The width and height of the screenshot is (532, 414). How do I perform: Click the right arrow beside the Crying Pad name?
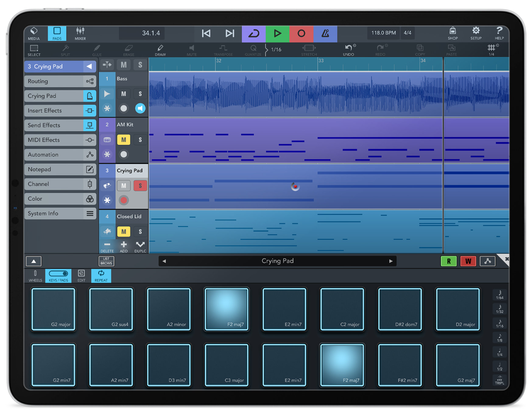click(x=391, y=261)
